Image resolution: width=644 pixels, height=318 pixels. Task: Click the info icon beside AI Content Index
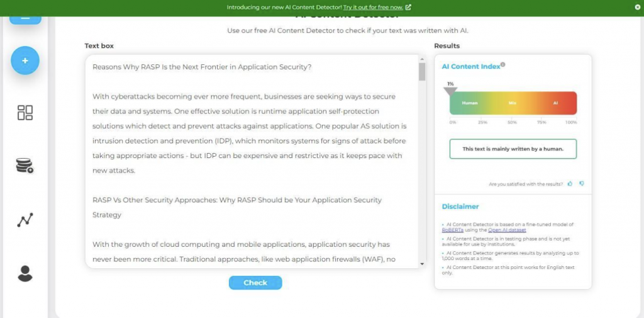[x=503, y=65]
